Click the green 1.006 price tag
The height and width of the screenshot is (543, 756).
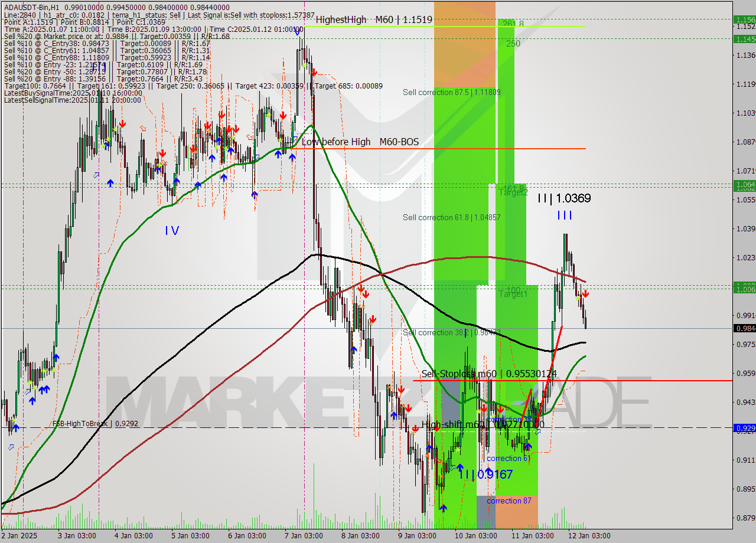744,288
